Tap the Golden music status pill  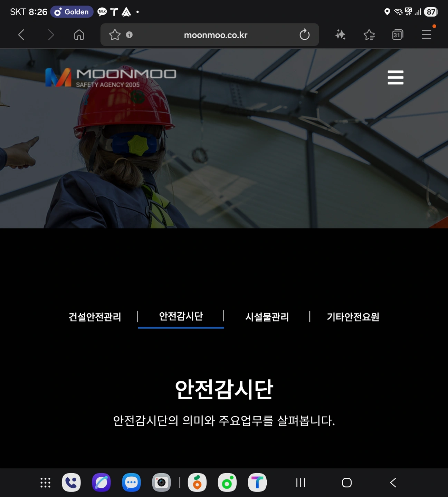[x=72, y=12]
